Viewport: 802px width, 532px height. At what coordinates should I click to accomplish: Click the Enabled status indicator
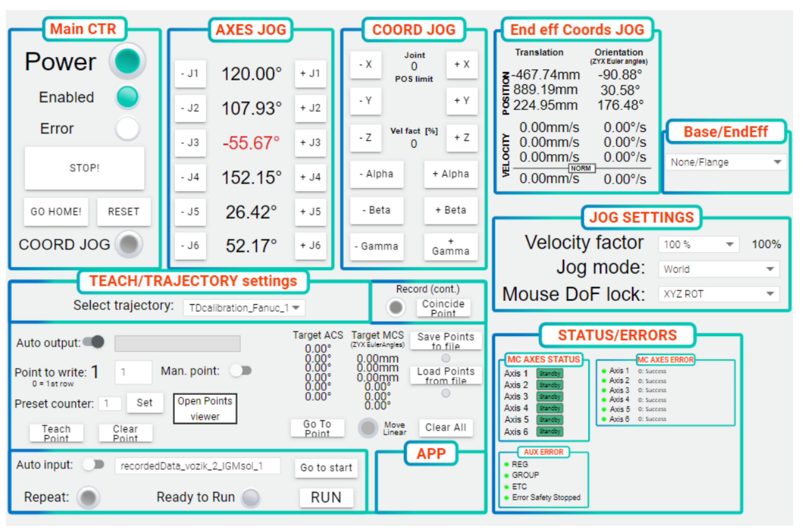(x=127, y=97)
